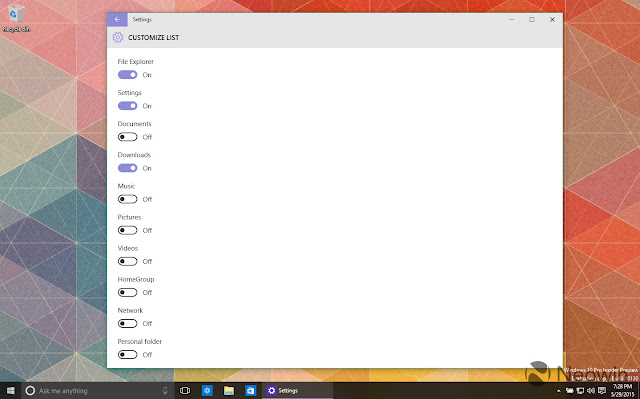Screen dimensions: 640x399
Task: Click the Pictures label
Action: (x=129, y=217)
